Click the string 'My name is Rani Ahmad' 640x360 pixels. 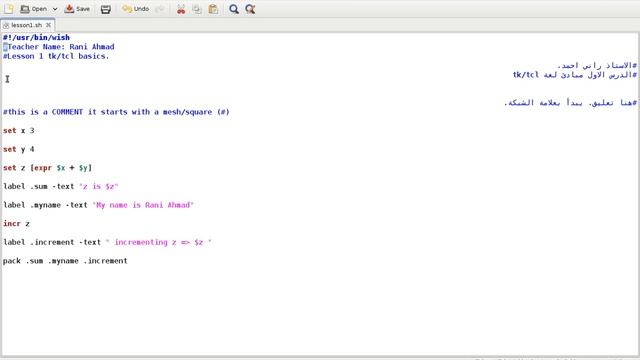(x=143, y=205)
